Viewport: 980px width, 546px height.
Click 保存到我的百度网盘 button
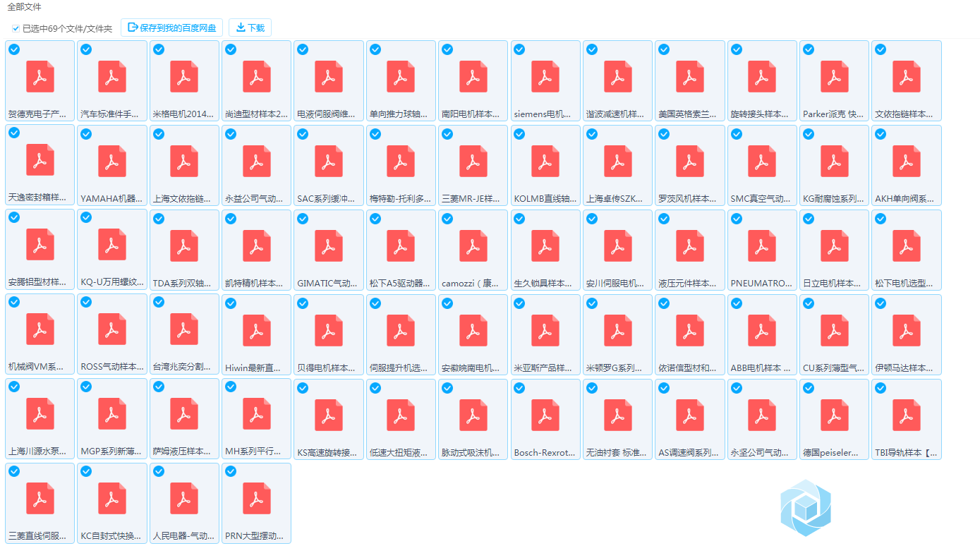coord(172,28)
